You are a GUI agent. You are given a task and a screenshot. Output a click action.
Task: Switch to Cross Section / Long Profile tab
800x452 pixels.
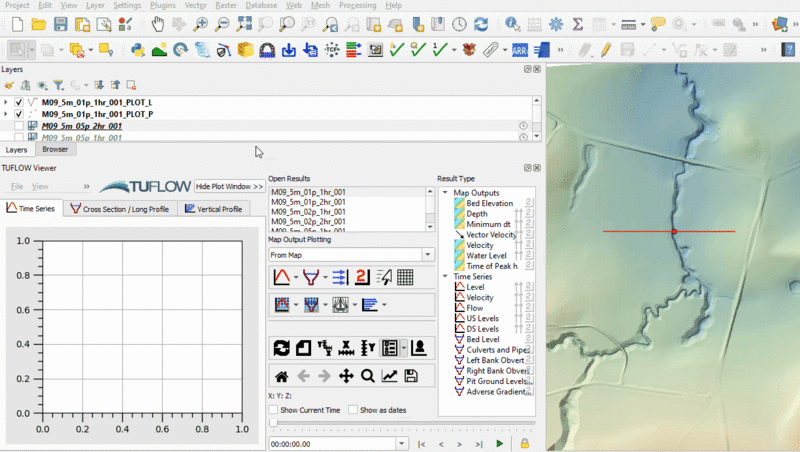(x=119, y=209)
